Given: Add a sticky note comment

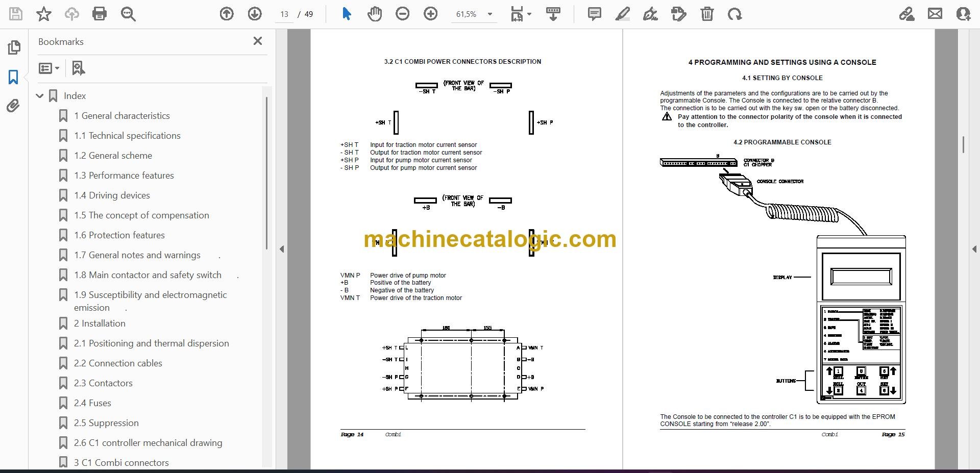Looking at the screenshot, I should pos(595,14).
